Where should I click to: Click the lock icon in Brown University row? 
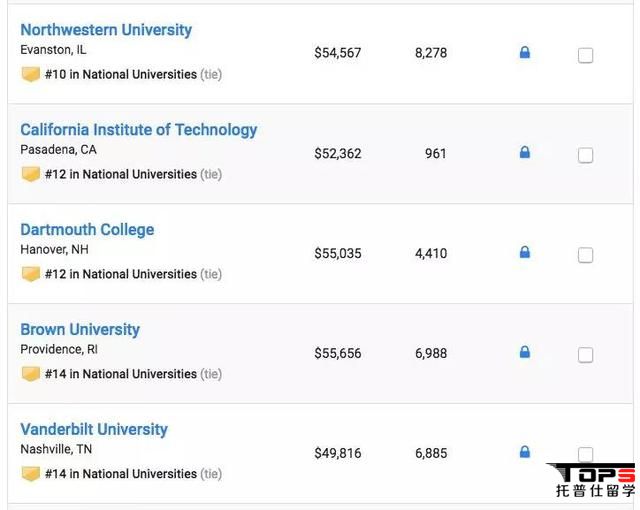pos(525,352)
